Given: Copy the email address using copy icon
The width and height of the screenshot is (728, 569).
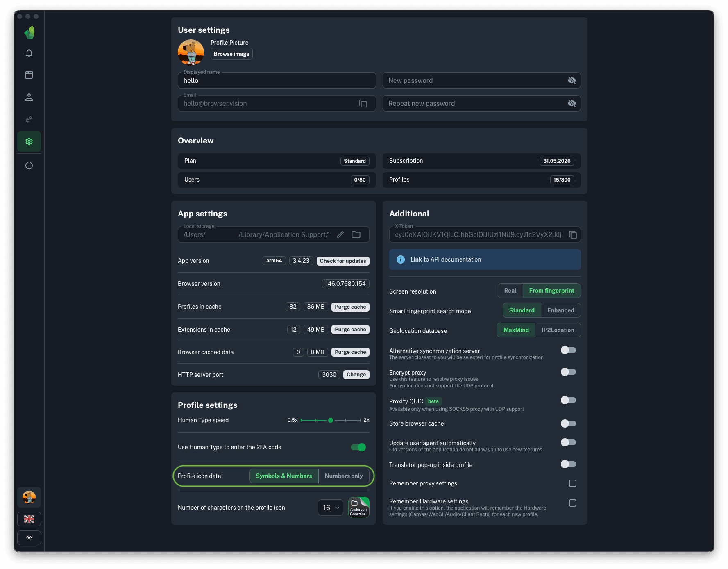Looking at the screenshot, I should click(363, 104).
